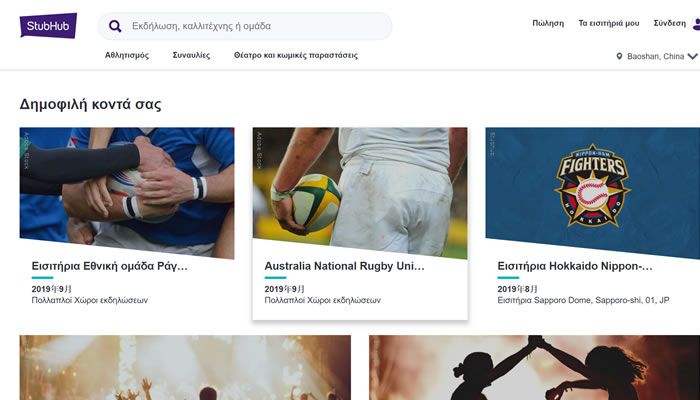Open Εισιτήρια Hokkaido Nippon-... event title
The height and width of the screenshot is (400, 700).
pyautogui.click(x=574, y=266)
